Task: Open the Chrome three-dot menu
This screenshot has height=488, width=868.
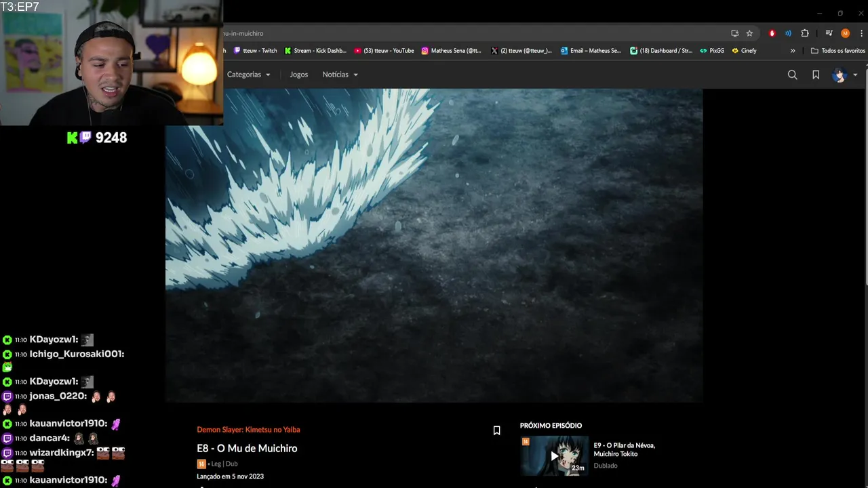Action: tap(861, 33)
